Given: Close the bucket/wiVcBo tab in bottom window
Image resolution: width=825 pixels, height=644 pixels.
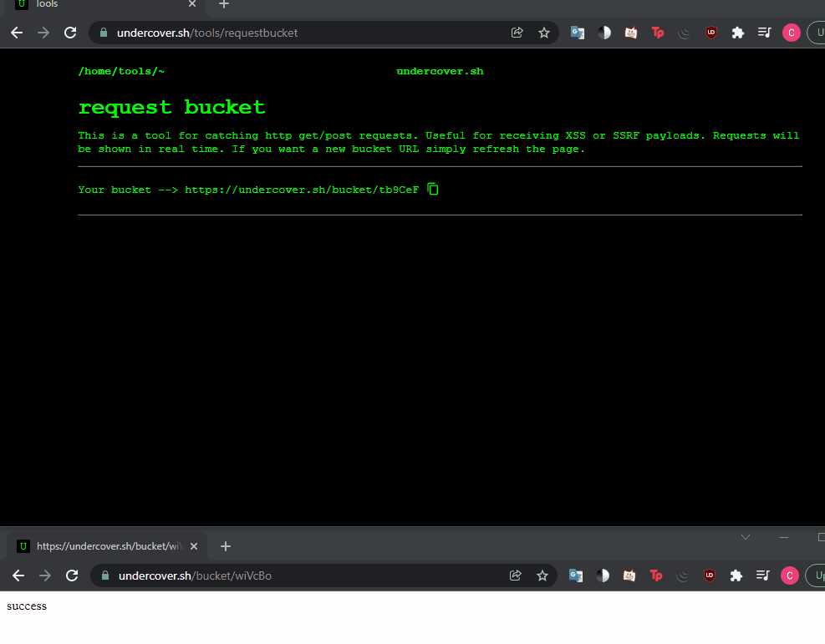Looking at the screenshot, I should [194, 546].
